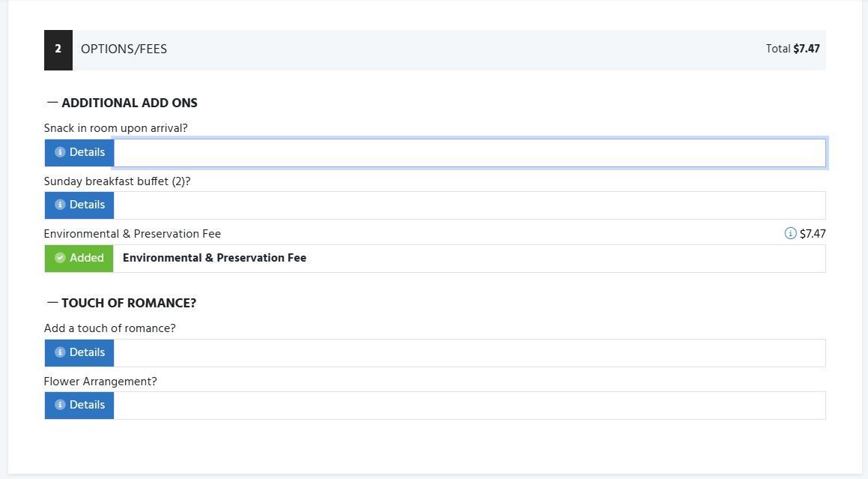
Task: Select the step 2 number box
Action: 58,49
